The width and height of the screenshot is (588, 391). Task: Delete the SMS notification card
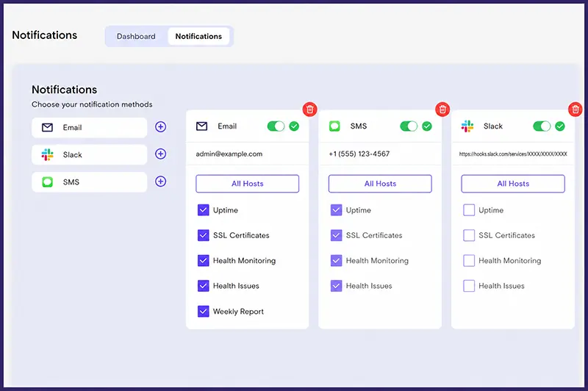[442, 110]
